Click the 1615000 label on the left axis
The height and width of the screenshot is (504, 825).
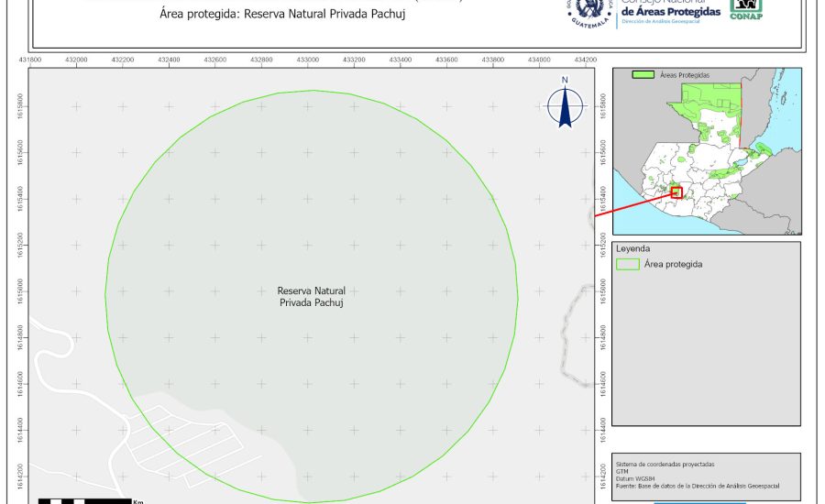point(19,292)
